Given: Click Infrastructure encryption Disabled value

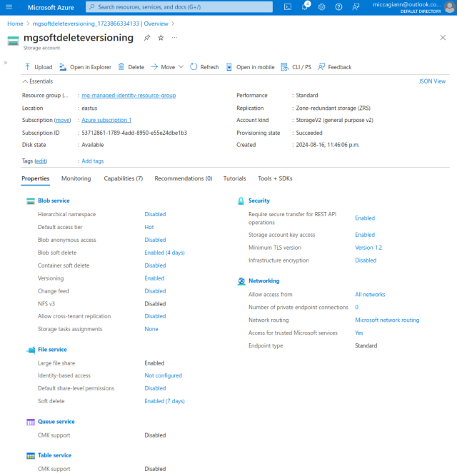Looking at the screenshot, I should click(366, 260).
